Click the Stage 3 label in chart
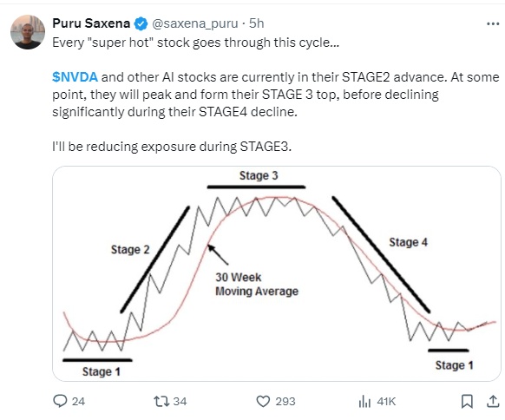This screenshot has width=505, height=420. pos(259,176)
